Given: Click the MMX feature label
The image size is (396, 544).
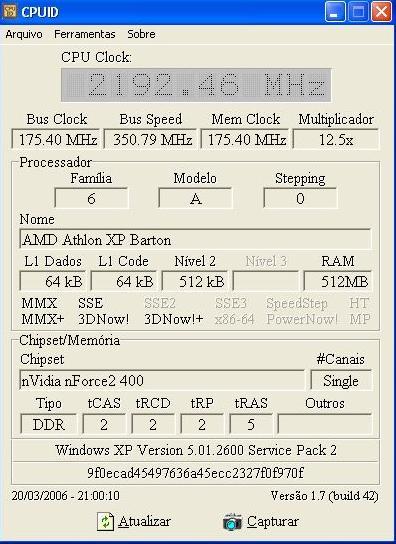Looking at the screenshot, I should (39, 303).
